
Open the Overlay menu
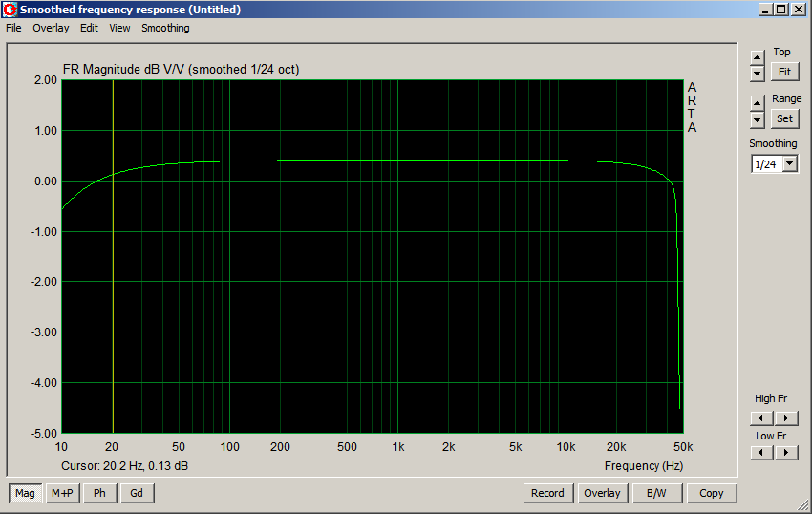pos(51,28)
